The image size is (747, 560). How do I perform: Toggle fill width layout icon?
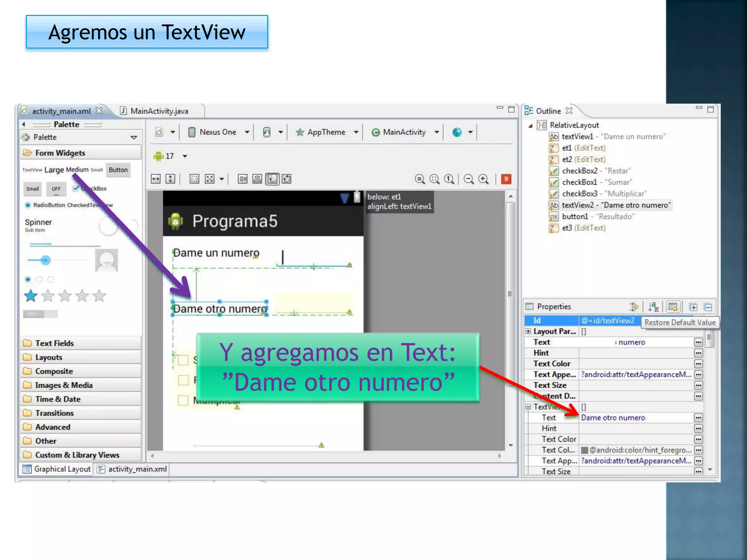156,179
